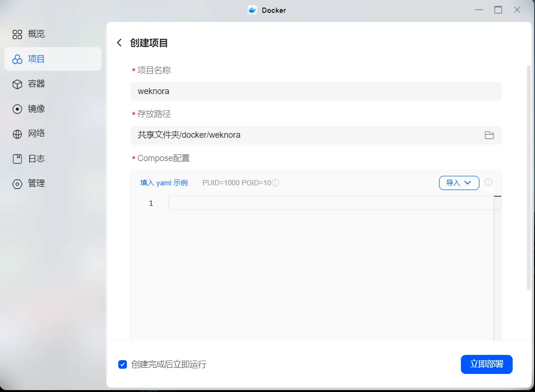This screenshot has width=535, height=392.
Task: Click the Images (镜像) disc icon
Action: [x=17, y=109]
